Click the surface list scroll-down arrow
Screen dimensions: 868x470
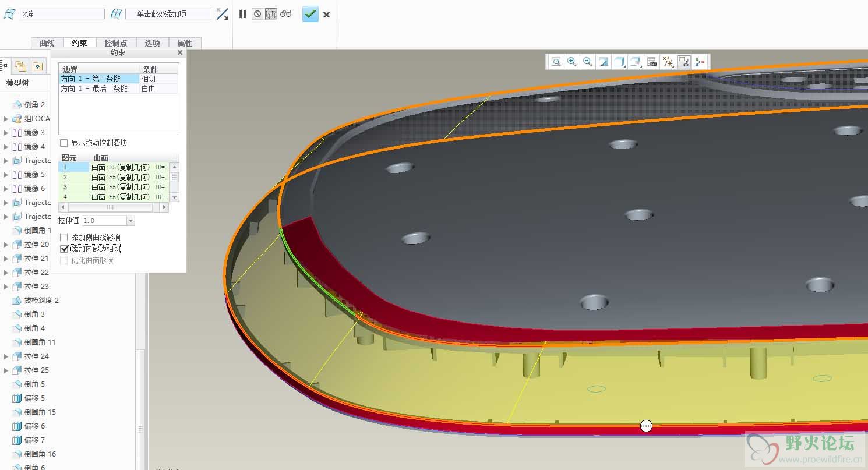click(174, 198)
